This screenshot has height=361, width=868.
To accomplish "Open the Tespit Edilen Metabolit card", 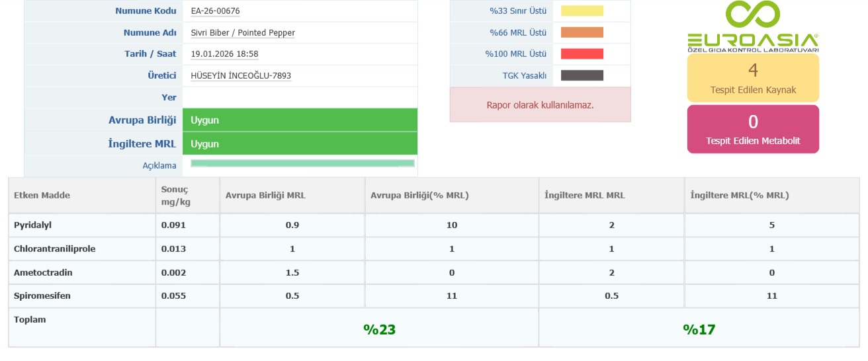I will tap(753, 130).
